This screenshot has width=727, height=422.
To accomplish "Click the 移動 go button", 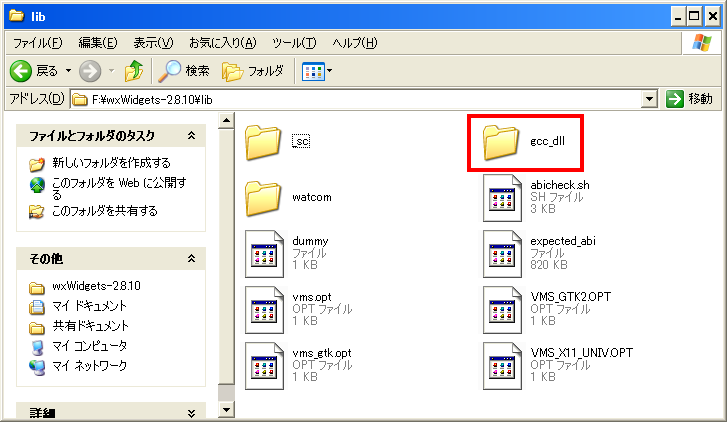I will (x=689, y=99).
